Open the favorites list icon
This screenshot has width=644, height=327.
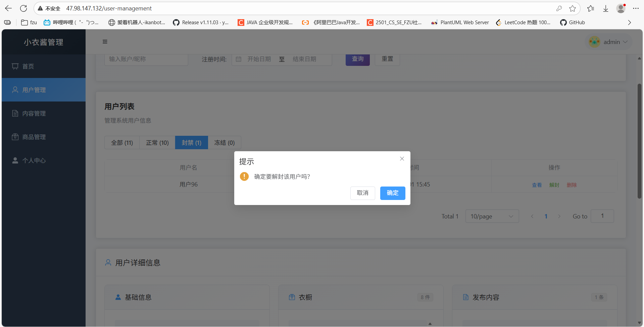pyautogui.click(x=591, y=8)
